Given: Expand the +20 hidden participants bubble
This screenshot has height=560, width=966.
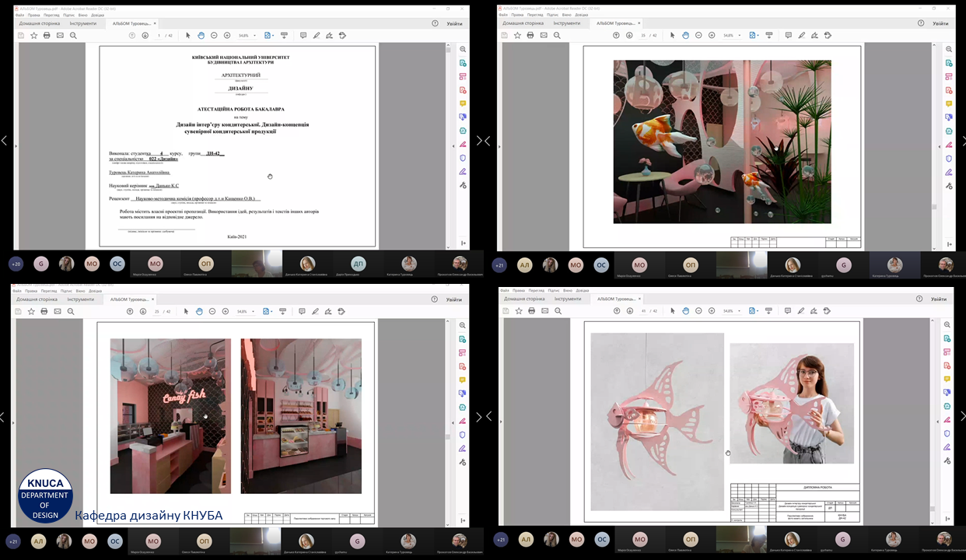Looking at the screenshot, I should coord(16,264).
